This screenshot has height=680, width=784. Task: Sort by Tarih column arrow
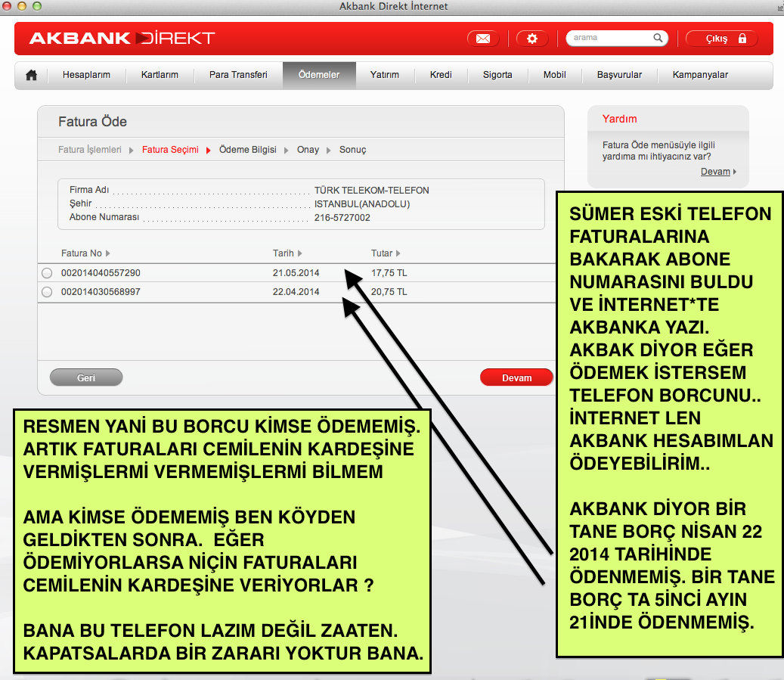coord(299,253)
